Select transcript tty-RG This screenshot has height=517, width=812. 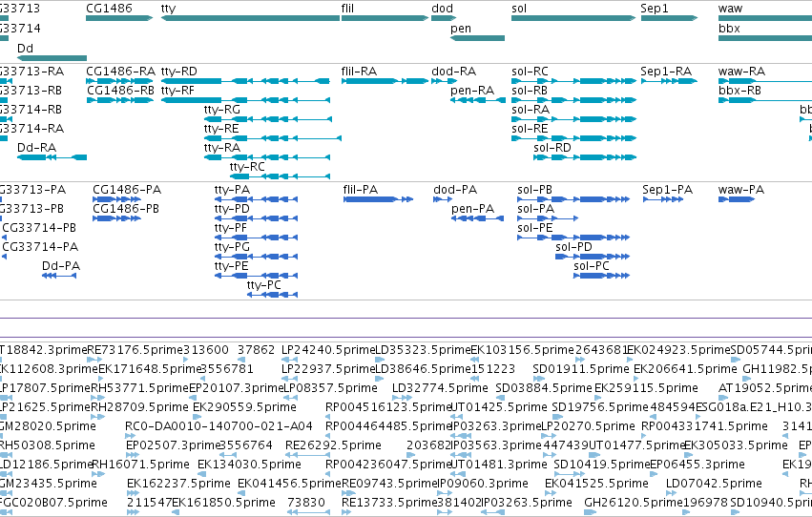[x=268, y=119]
